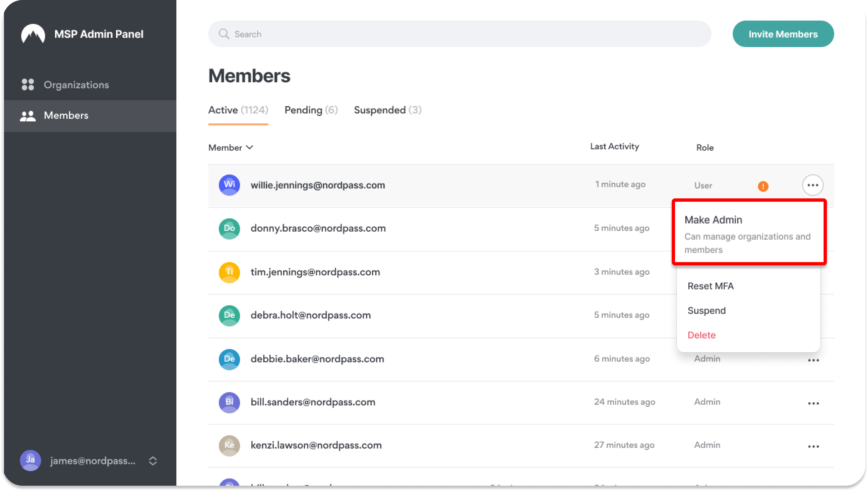The height and width of the screenshot is (491, 868).
Task: Click the Admin role of kenzi.lawson
Action: point(707,445)
